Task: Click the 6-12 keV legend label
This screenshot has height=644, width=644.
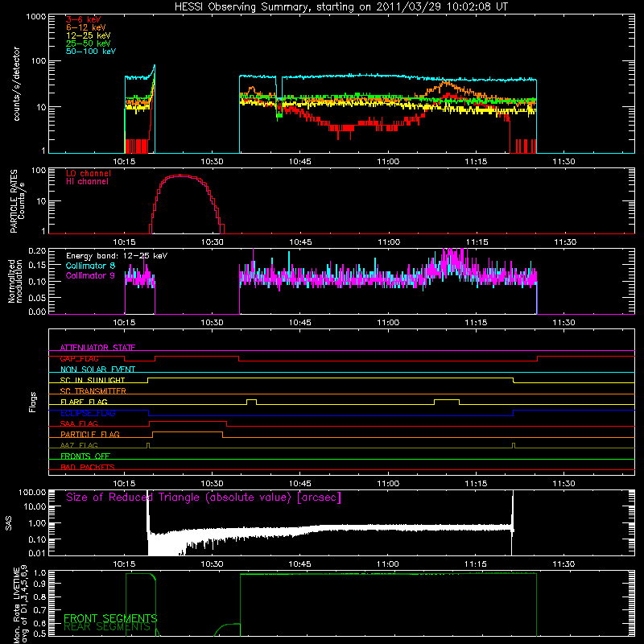Action: [86, 27]
